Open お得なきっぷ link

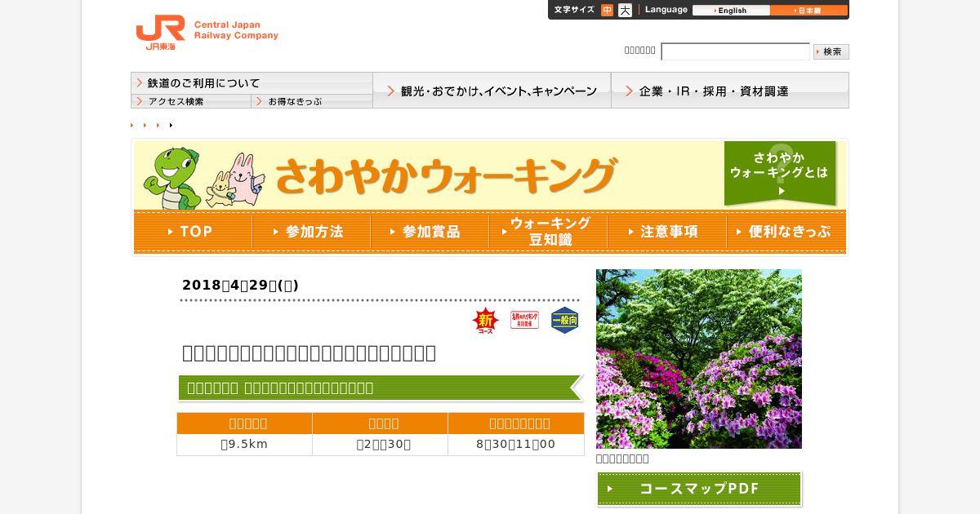point(312,101)
